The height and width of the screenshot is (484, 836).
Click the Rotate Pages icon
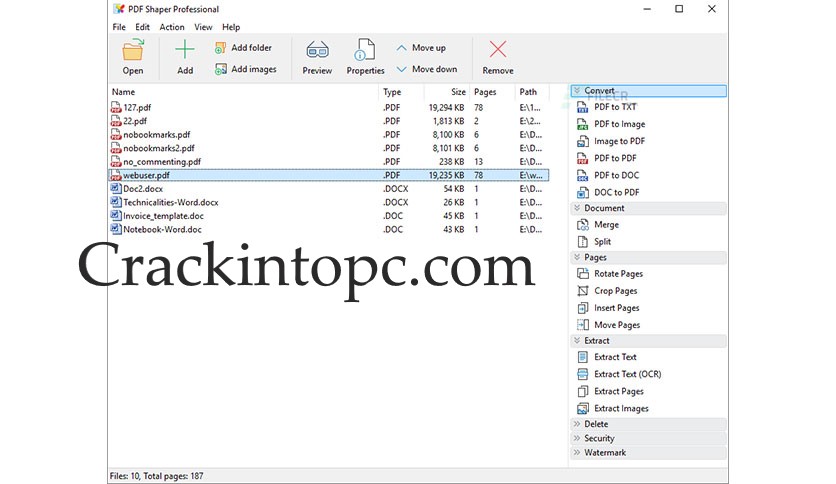(582, 274)
